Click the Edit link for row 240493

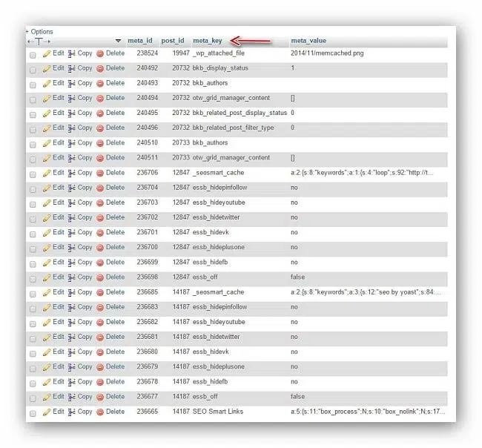[x=59, y=83]
